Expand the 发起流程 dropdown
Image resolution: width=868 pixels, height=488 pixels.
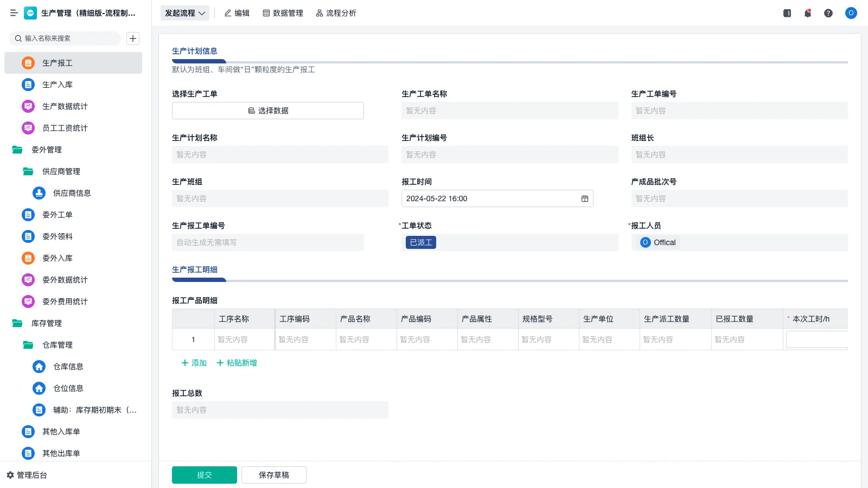184,13
